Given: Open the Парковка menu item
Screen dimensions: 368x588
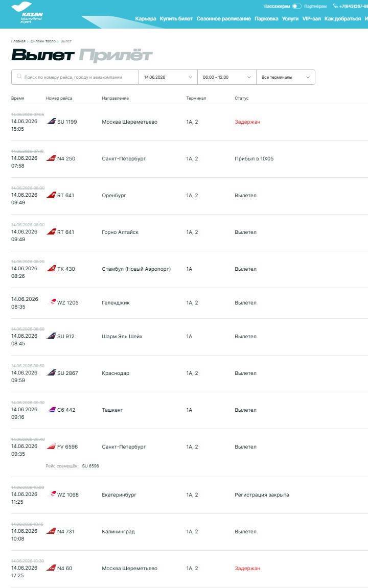Looking at the screenshot, I should pyautogui.click(x=266, y=19).
